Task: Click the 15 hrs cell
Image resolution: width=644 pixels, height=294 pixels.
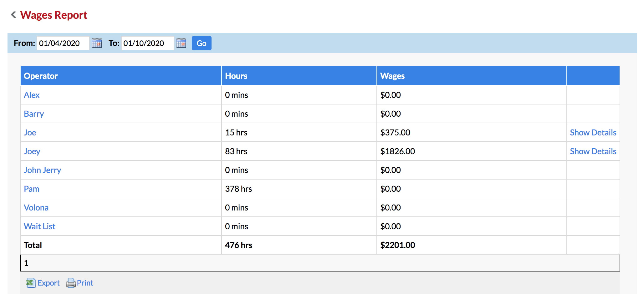Action: pyautogui.click(x=299, y=133)
